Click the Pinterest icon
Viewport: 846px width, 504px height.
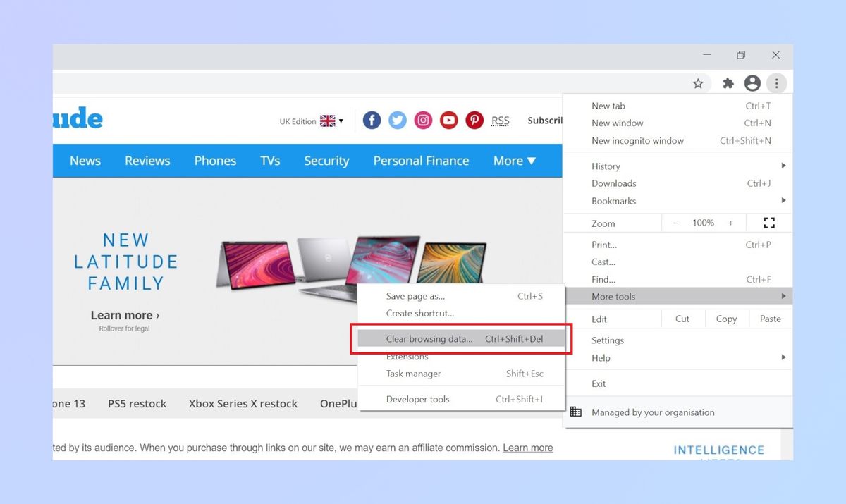click(x=474, y=120)
